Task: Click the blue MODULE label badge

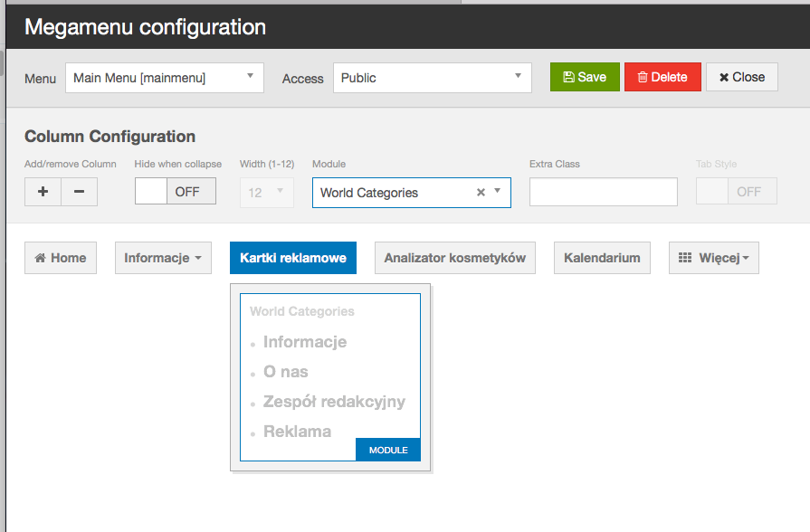Action: point(388,450)
